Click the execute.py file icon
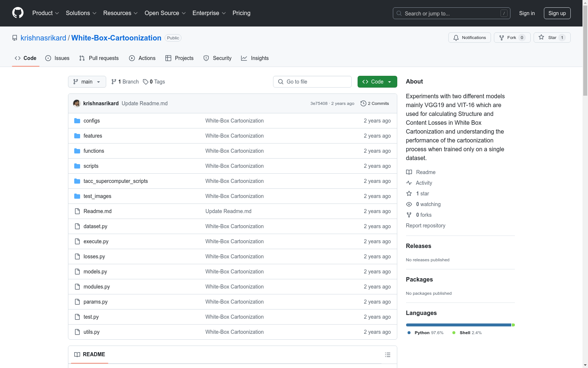This screenshot has height=368, width=588. tap(77, 241)
